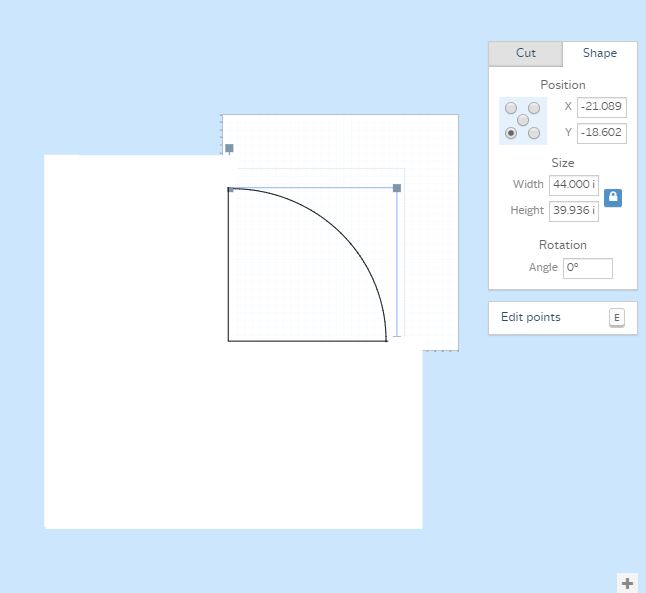Click the plus icon in bottom corner
Viewport: 646px width, 593px height.
pyautogui.click(x=627, y=583)
